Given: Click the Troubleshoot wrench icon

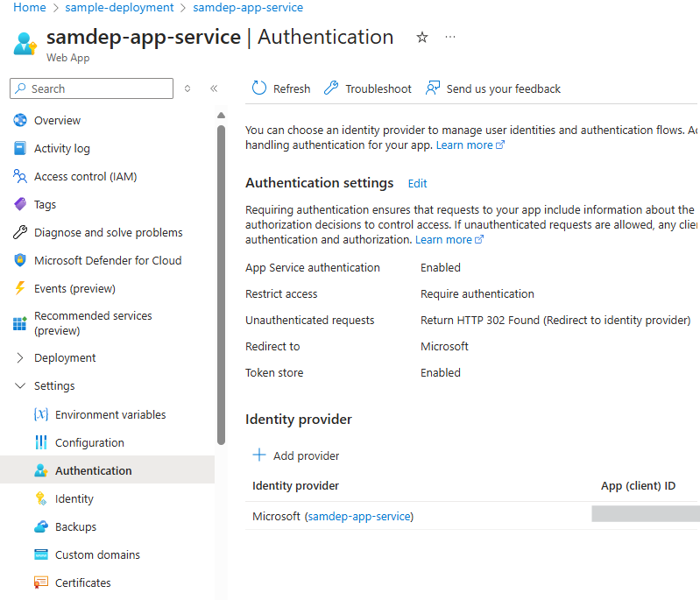Looking at the screenshot, I should coord(331,88).
